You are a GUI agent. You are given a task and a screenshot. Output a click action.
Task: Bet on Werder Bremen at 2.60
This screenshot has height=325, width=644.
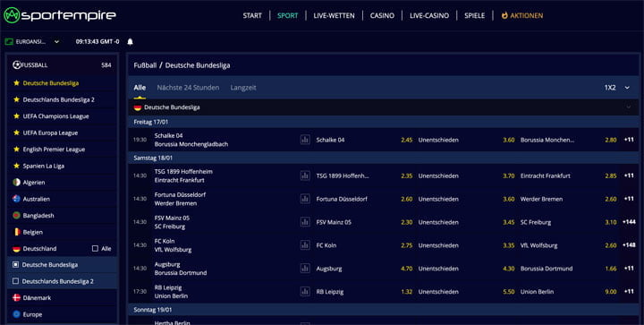point(569,199)
